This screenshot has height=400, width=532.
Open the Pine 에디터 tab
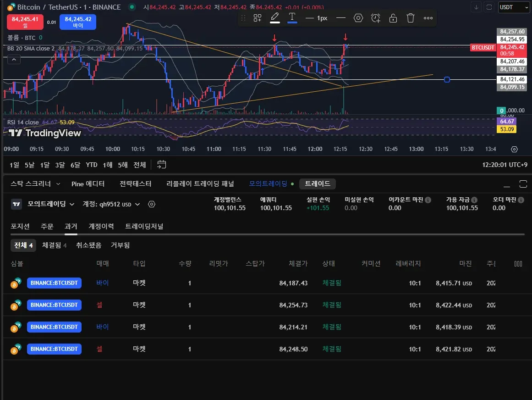88,184
